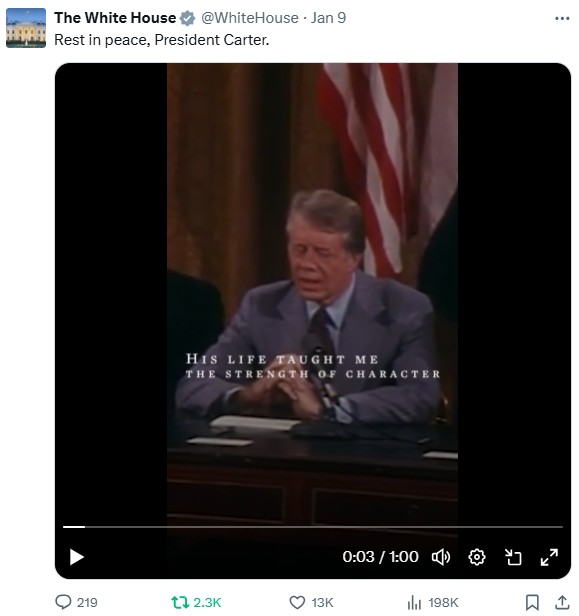Image resolution: width=579 pixels, height=616 pixels.
Task: Open the more options ellipsis menu
Action: coord(562,18)
